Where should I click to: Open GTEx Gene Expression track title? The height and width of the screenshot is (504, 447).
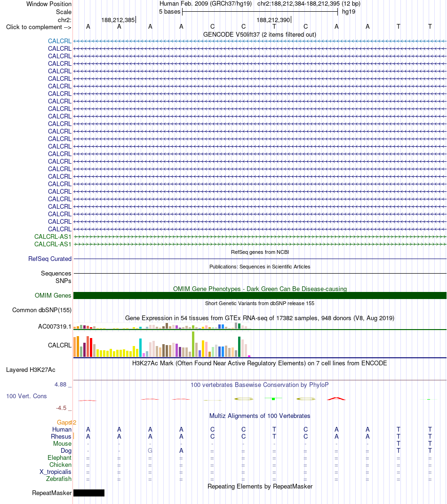[x=260, y=318]
